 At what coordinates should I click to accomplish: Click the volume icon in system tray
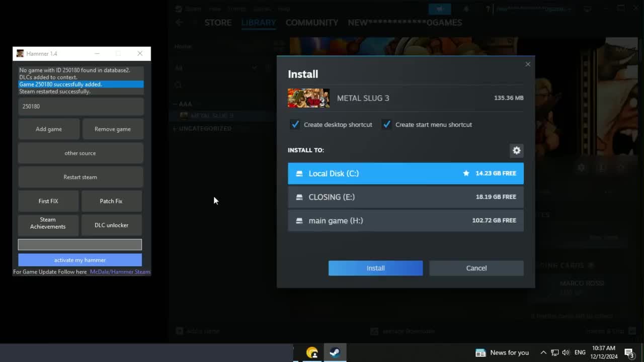coord(566,352)
